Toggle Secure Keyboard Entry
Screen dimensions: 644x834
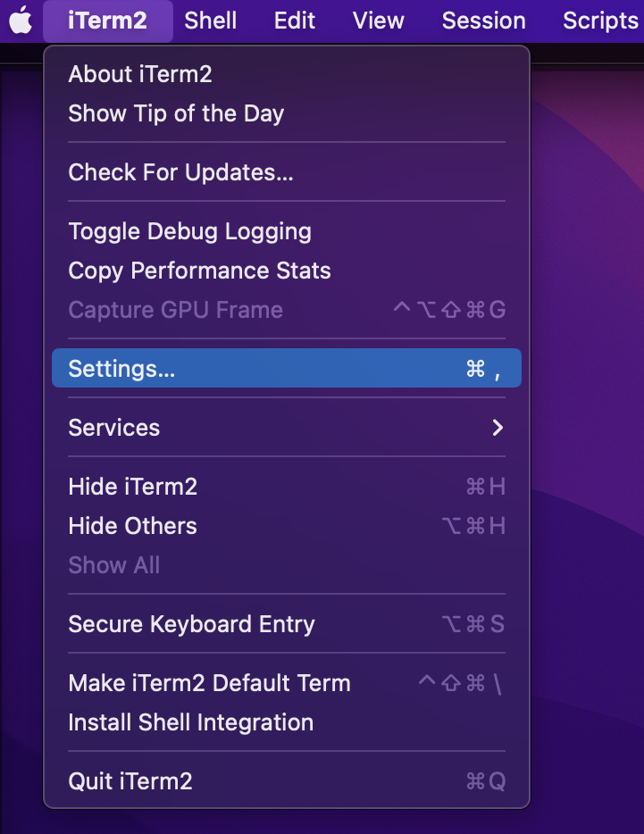point(287,624)
